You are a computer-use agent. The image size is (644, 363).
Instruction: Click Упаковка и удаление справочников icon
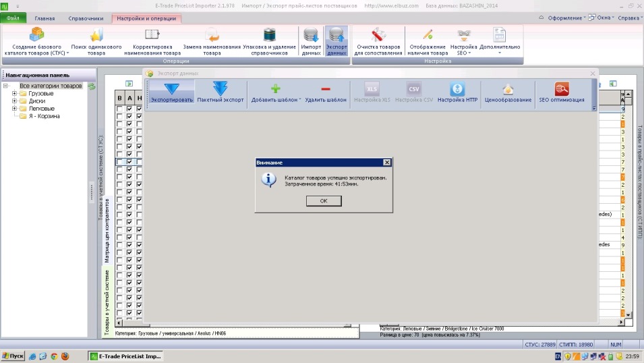coord(270,34)
